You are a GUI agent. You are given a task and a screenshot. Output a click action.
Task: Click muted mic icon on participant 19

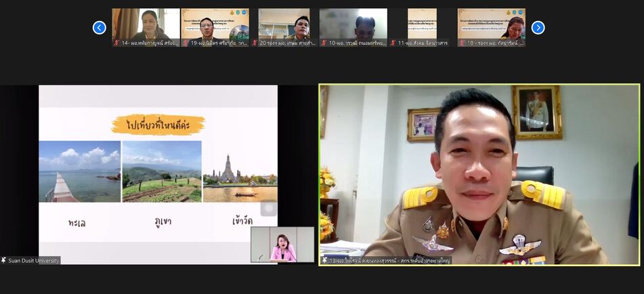[186, 43]
